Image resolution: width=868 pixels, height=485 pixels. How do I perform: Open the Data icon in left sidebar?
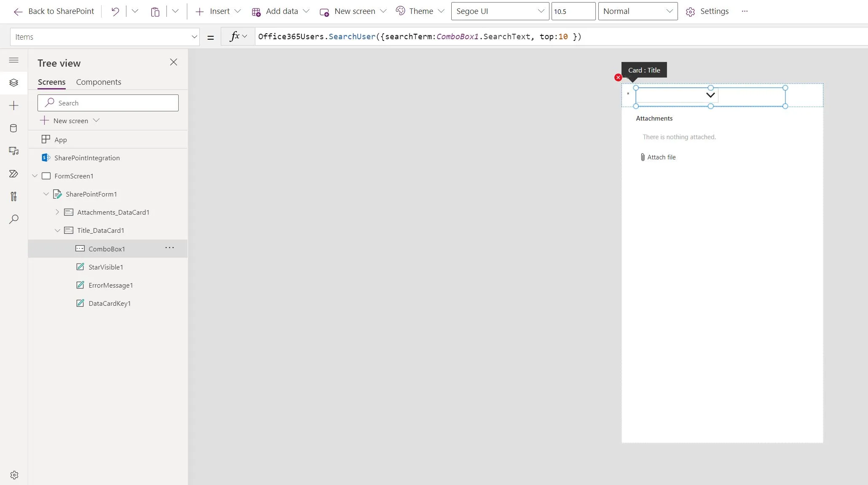pyautogui.click(x=13, y=128)
